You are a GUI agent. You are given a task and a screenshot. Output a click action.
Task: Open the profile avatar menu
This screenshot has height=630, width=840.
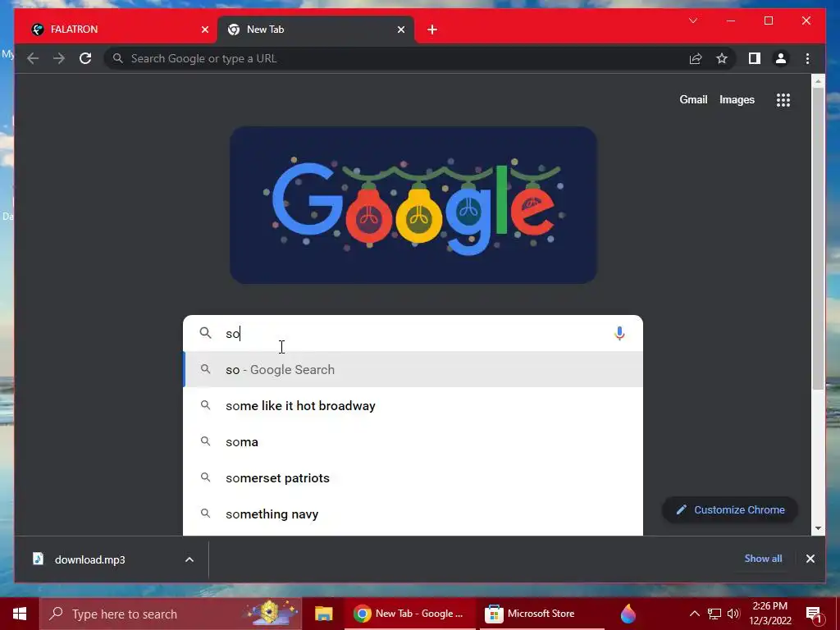[x=781, y=58]
